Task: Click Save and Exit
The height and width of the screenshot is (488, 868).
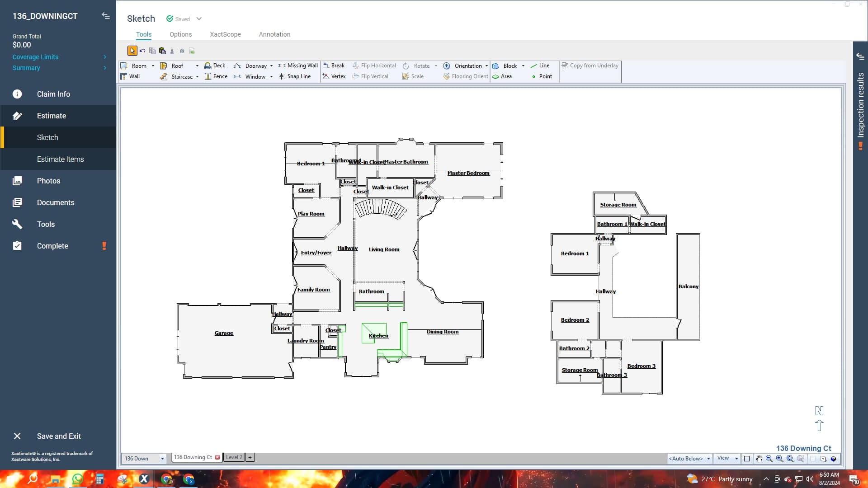Action: click(59, 436)
